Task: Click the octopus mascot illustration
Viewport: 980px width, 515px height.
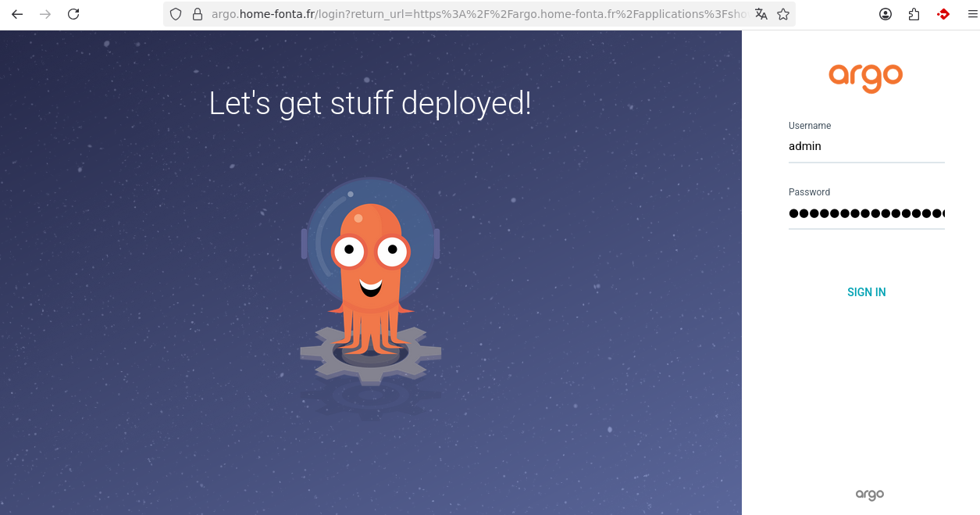Action: click(x=372, y=281)
